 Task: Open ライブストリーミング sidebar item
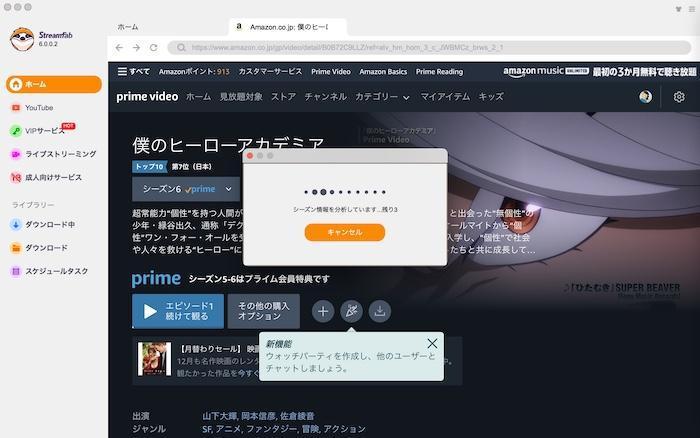60,154
